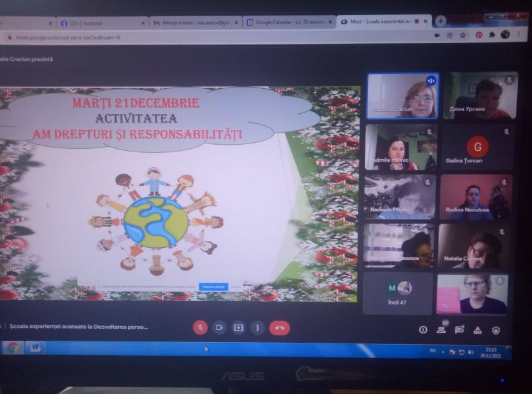The width and height of the screenshot is (532, 394).
Task: Toggle the camera button
Action: click(219, 327)
